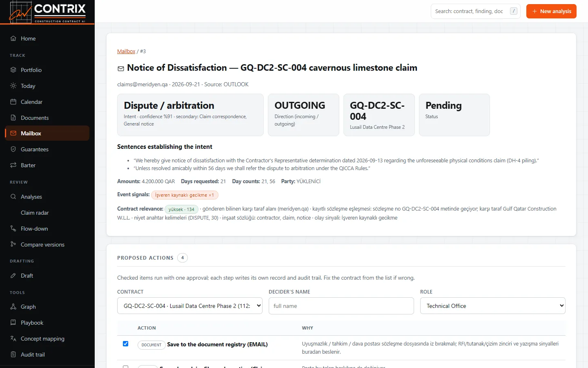Click the Amounts value 4.200.000 QAR
Image resolution: width=588 pixels, height=368 pixels.
[158, 182]
